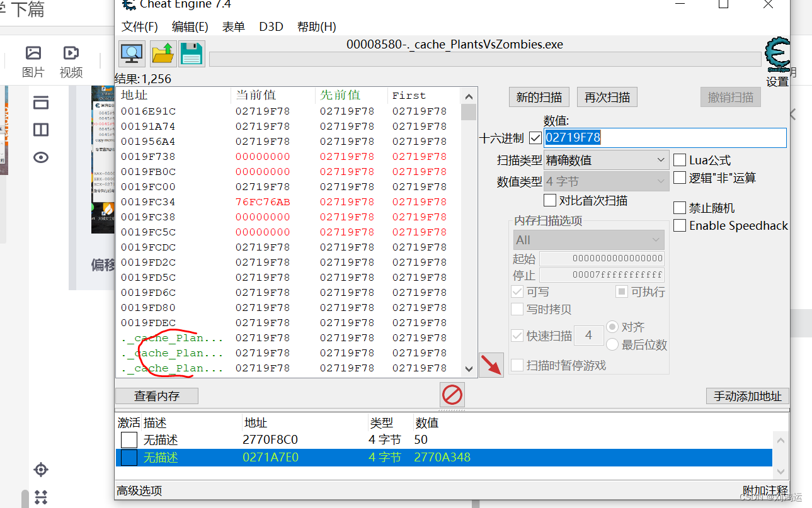Click the 地址 column header
812x508 pixels.
(x=173, y=95)
